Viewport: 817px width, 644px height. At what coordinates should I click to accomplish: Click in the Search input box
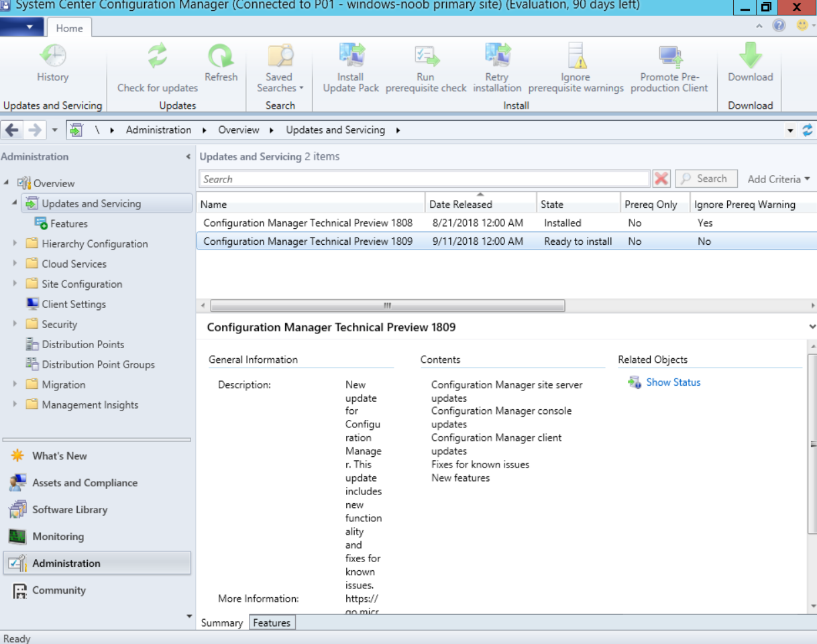(424, 179)
